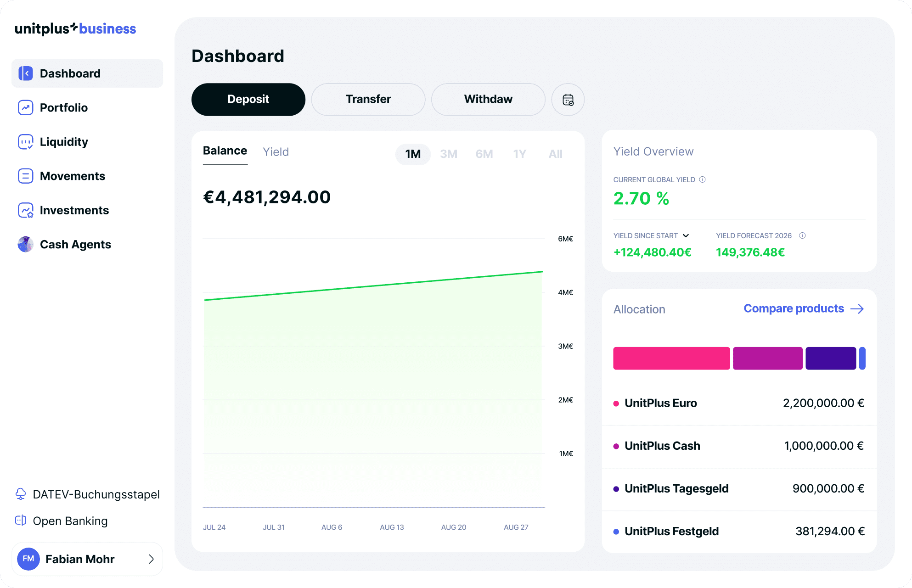Image resolution: width=912 pixels, height=588 pixels.
Task: Select the All time range
Action: pyautogui.click(x=555, y=154)
